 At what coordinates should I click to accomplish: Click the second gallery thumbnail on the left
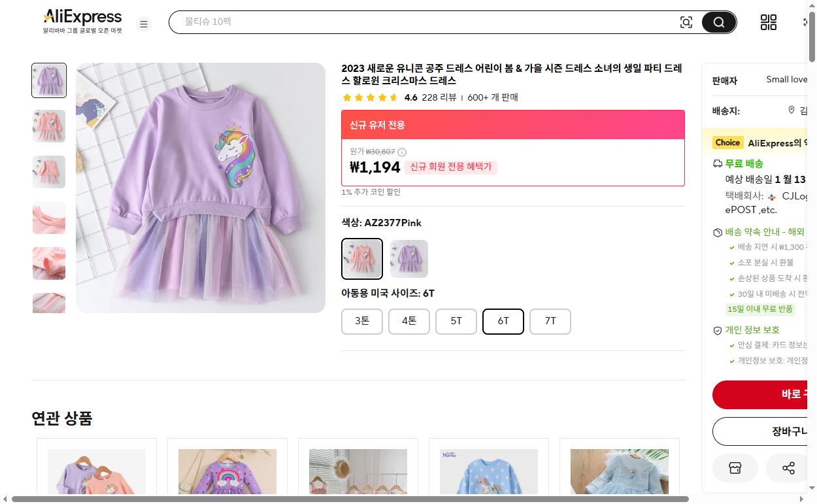pyautogui.click(x=48, y=126)
